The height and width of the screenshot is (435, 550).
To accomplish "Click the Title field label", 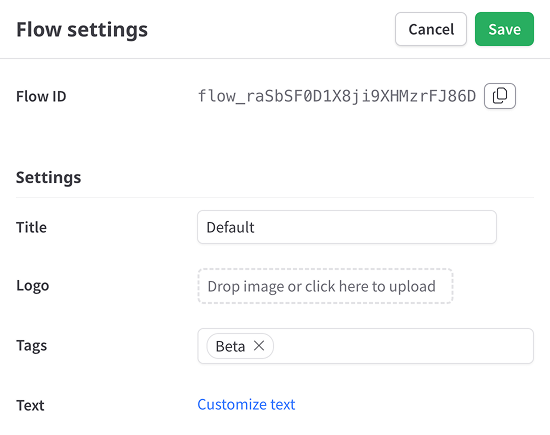I will 31,227.
